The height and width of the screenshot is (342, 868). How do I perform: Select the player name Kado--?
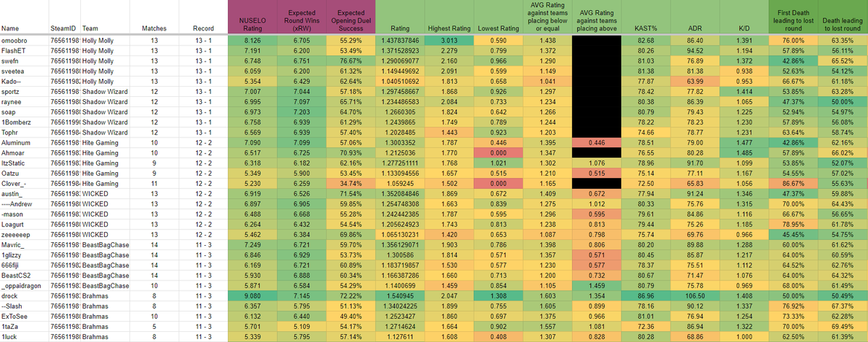coord(12,81)
